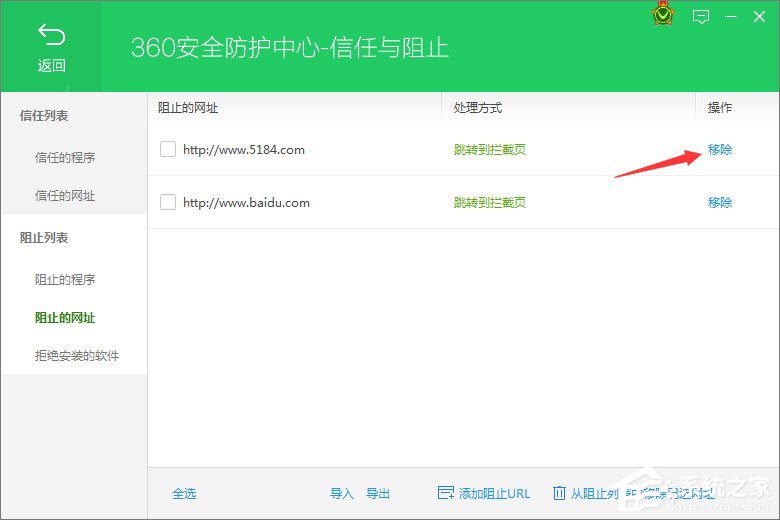Check the box for http://www.baidu.com
Screen dimensions: 780x520
pos(168,202)
